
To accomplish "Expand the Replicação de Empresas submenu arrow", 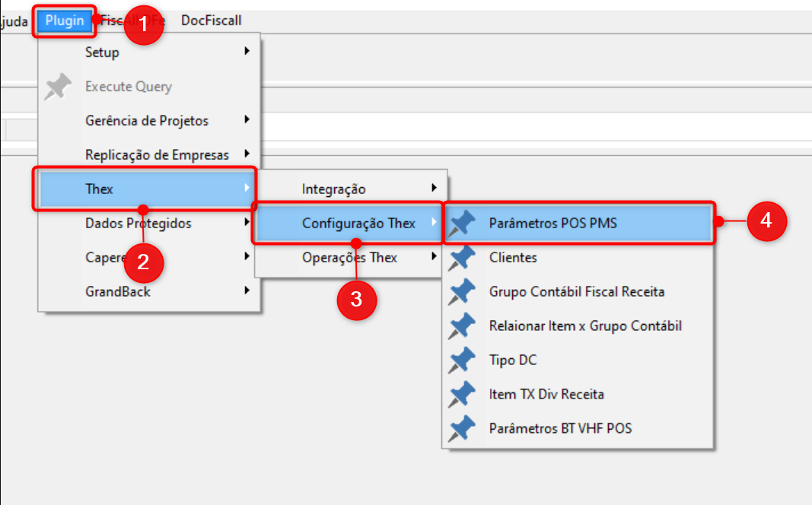I will [247, 154].
